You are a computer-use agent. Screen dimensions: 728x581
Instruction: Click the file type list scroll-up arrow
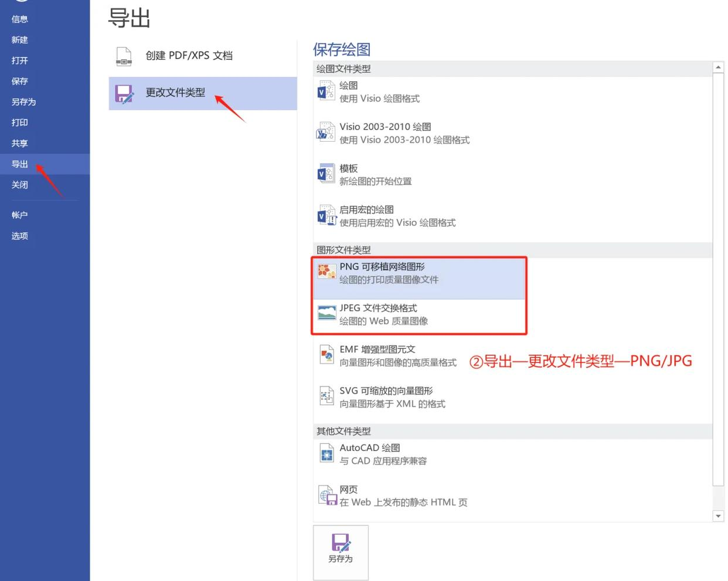(718, 67)
